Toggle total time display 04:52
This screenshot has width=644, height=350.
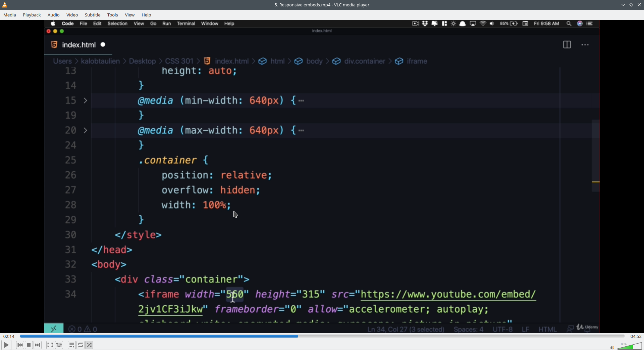(x=636, y=336)
